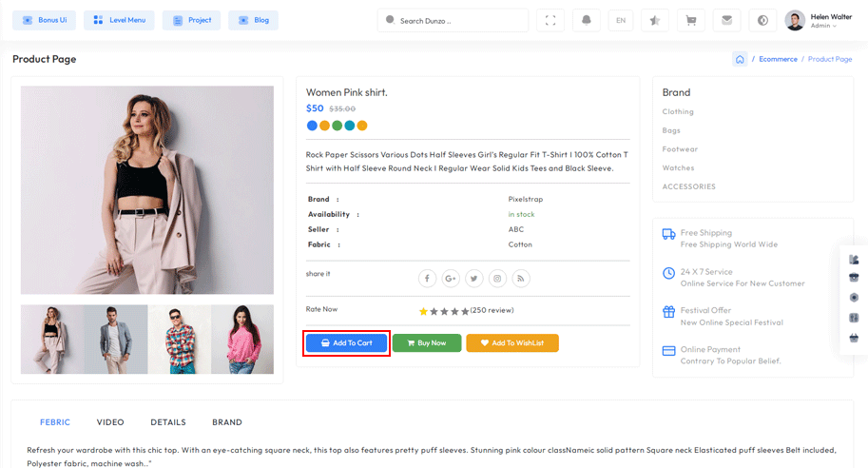Open the EN language selector

(x=620, y=20)
